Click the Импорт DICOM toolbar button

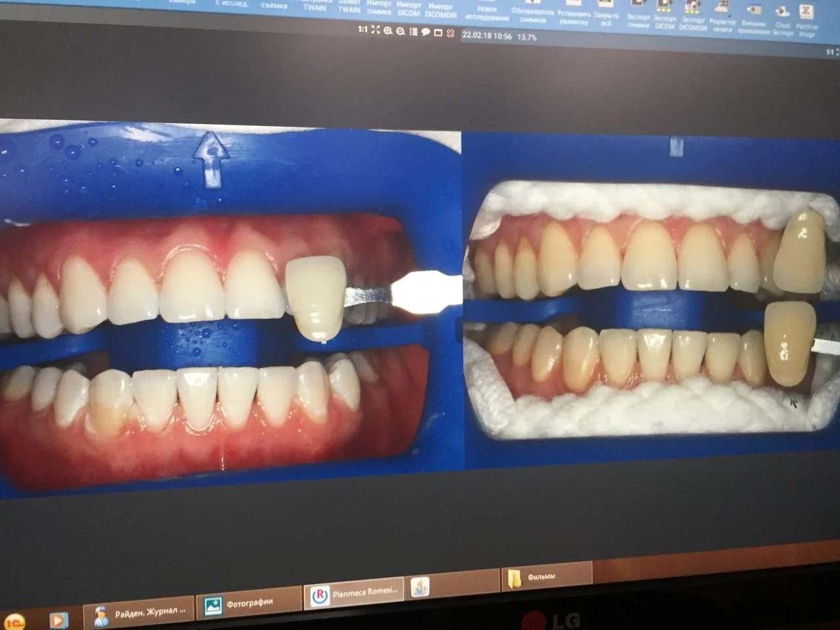tap(409, 9)
